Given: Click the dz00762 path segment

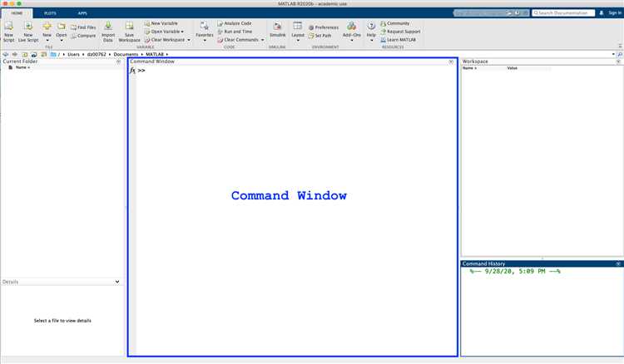Looking at the screenshot, I should click(x=97, y=54).
